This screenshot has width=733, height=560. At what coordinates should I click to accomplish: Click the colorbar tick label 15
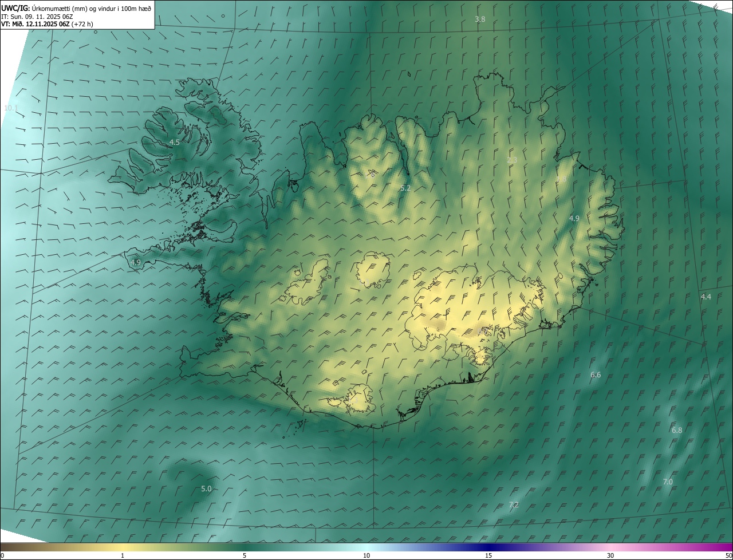coord(488,555)
